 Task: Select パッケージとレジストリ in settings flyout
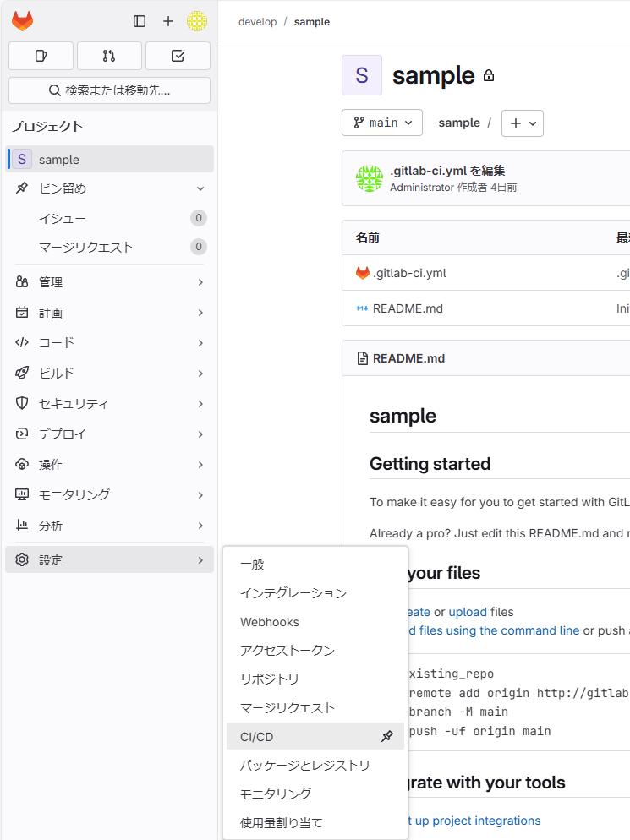pos(315,765)
